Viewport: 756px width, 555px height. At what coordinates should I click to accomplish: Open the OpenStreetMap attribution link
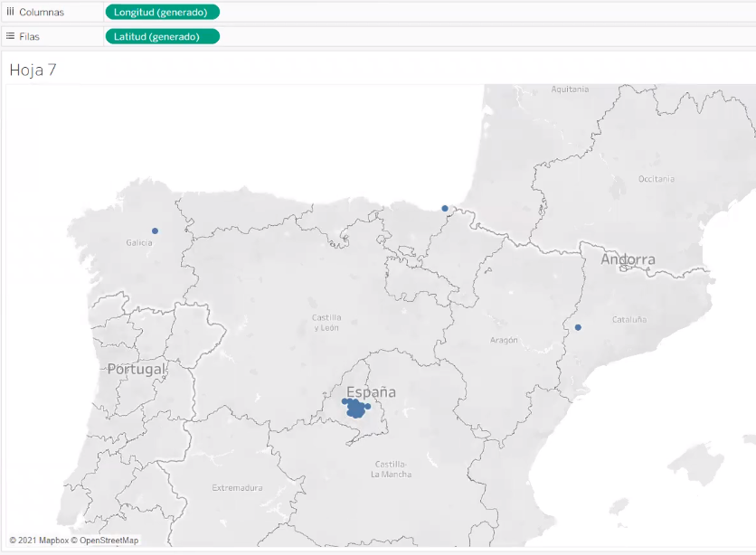coord(105,541)
